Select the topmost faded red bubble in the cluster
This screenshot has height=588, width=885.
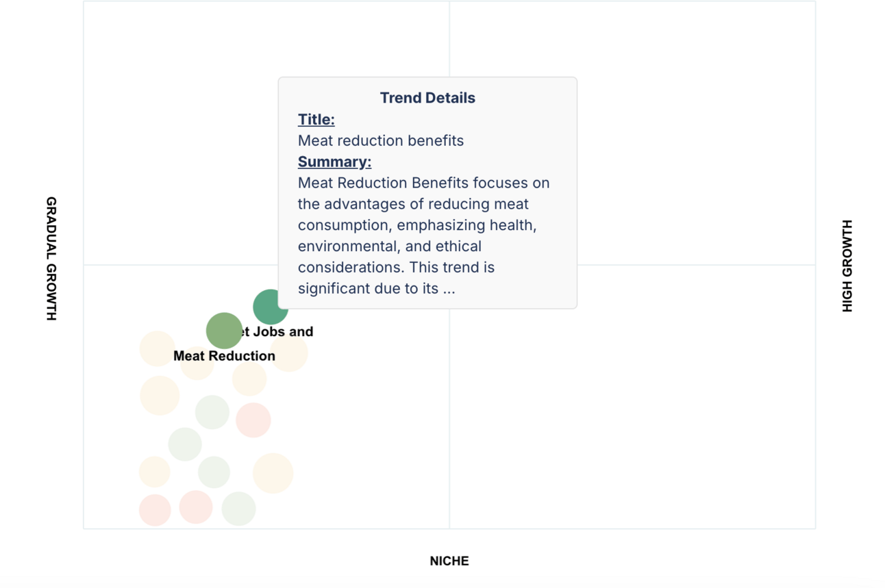pos(253,420)
